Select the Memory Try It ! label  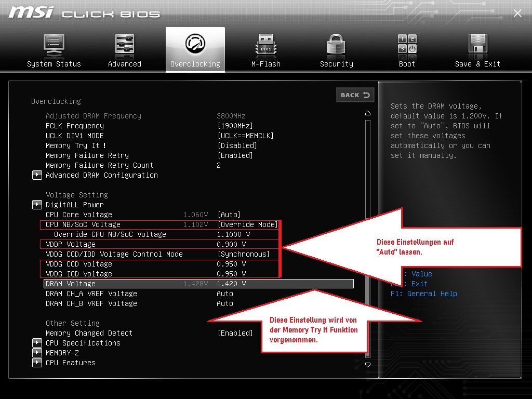point(76,145)
